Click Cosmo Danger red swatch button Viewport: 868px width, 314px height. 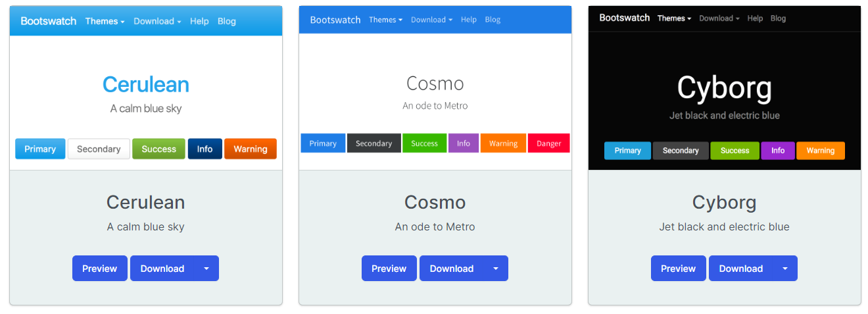pos(549,144)
